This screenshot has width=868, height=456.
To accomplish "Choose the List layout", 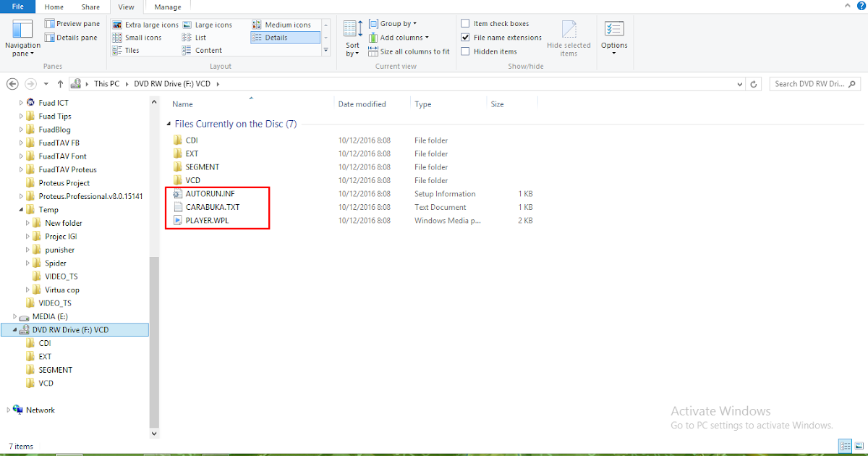I will pyautogui.click(x=195, y=38).
